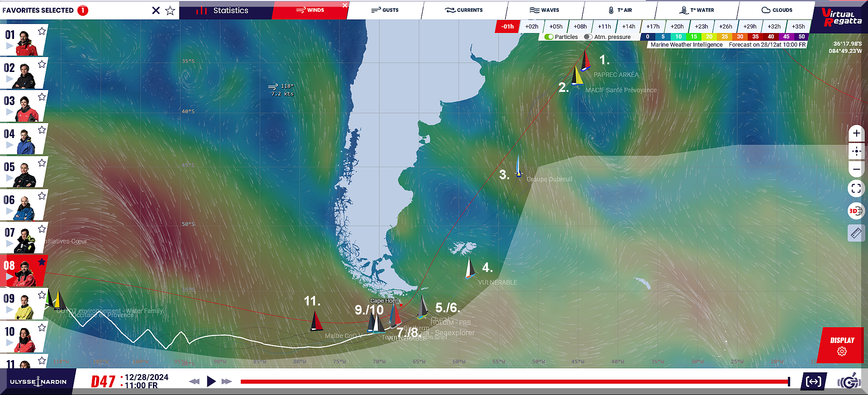The image size is (868, 395).
Task: Select the ruler measuring tool
Action: 856,233
